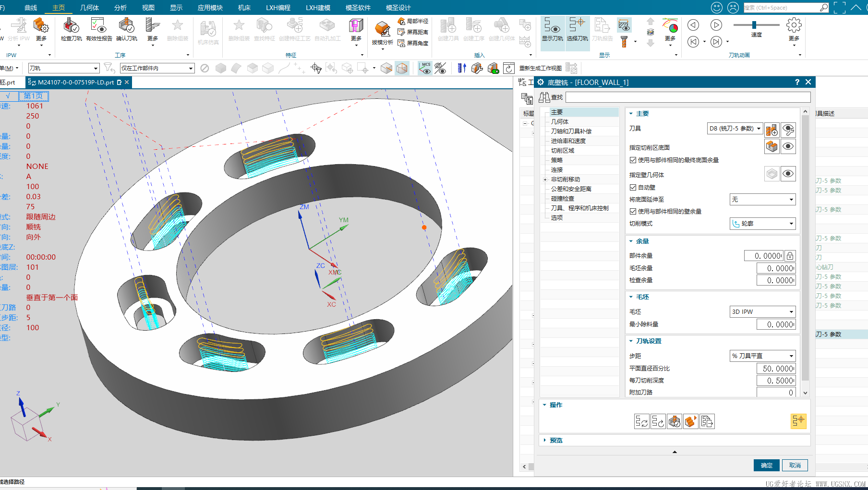Collapse the 刀轨设置 section
This screenshot has width=868, height=490.
631,341
